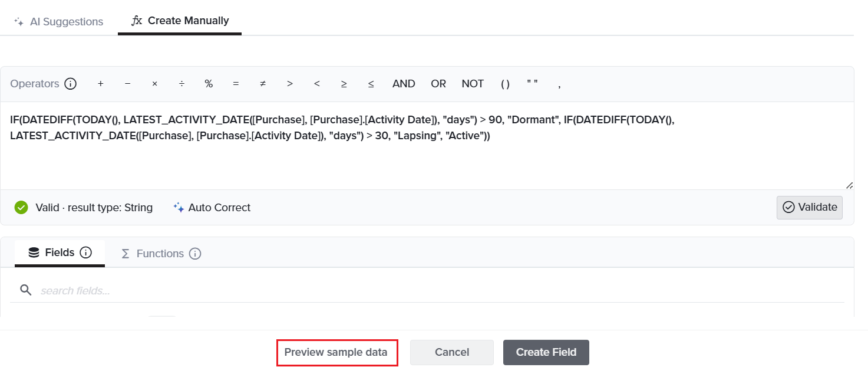The height and width of the screenshot is (367, 868).
Task: Insert the multiplication operator
Action: point(154,84)
